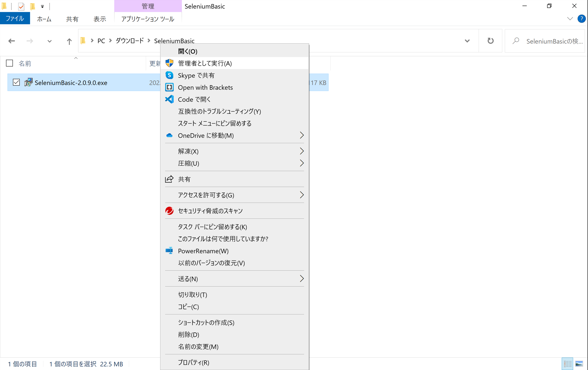Image resolution: width=588 pixels, height=370 pixels.
Task: Click the red security scan icon
Action: coord(169,211)
